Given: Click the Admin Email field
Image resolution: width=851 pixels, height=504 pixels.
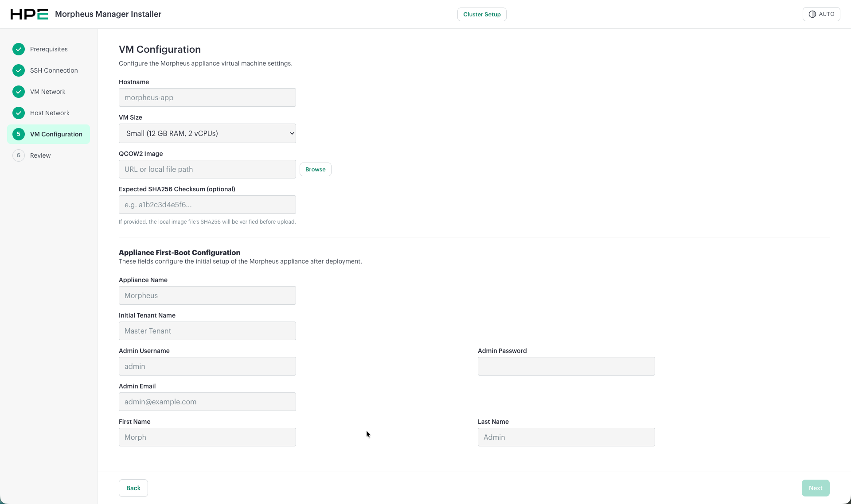Looking at the screenshot, I should click(207, 402).
